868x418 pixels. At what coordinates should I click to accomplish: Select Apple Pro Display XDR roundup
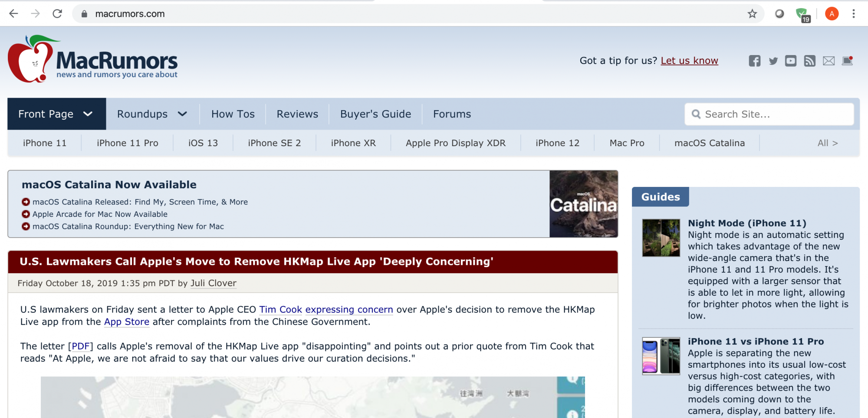(456, 143)
